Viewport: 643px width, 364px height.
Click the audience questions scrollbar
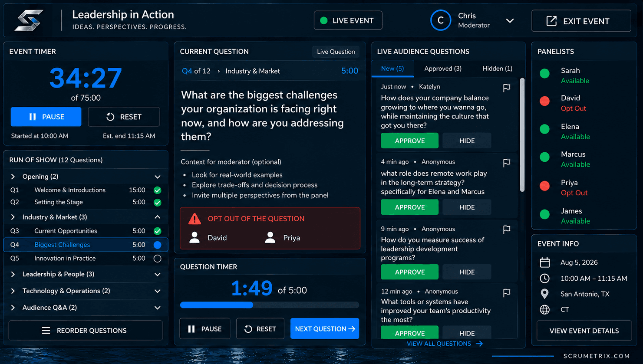pos(522,135)
